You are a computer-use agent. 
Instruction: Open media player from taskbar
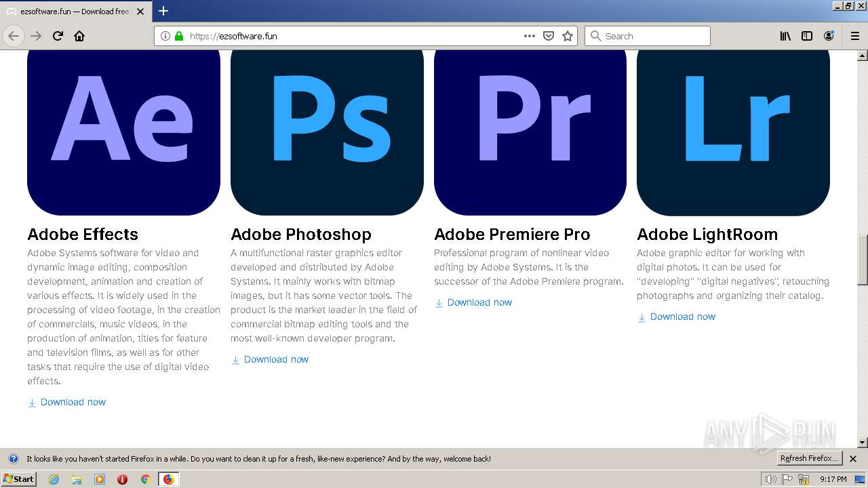coord(100,479)
